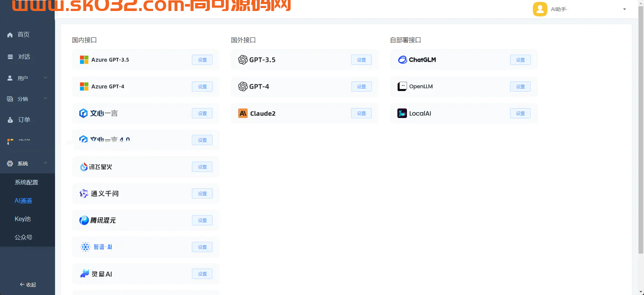The width and height of the screenshot is (644, 295).
Task: Click 设置 for 讯飞星火
Action: 202,167
